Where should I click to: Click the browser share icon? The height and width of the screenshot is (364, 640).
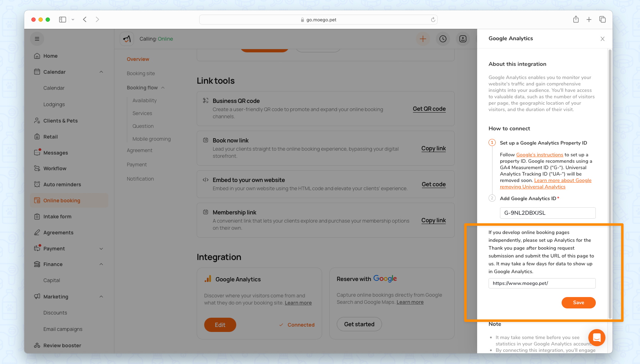(576, 20)
